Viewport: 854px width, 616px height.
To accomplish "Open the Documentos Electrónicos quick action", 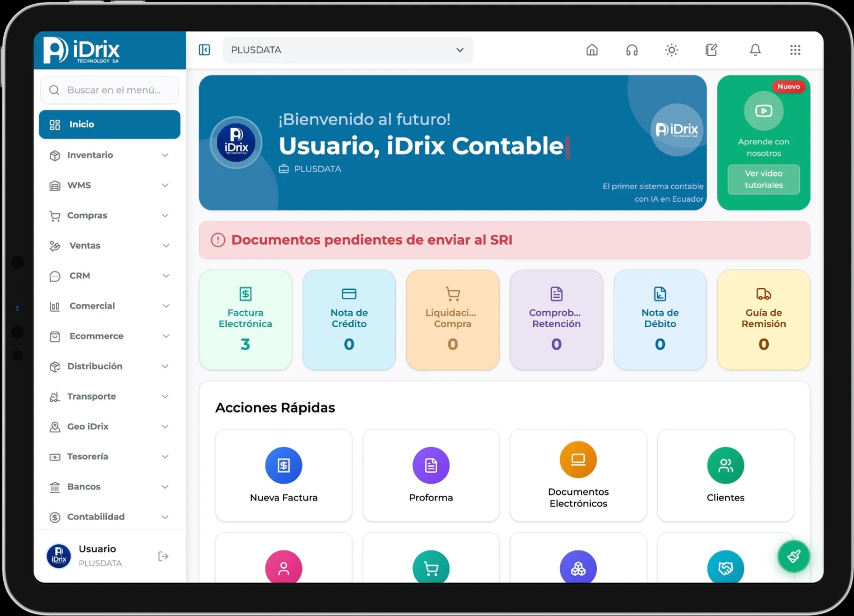I will pyautogui.click(x=578, y=475).
